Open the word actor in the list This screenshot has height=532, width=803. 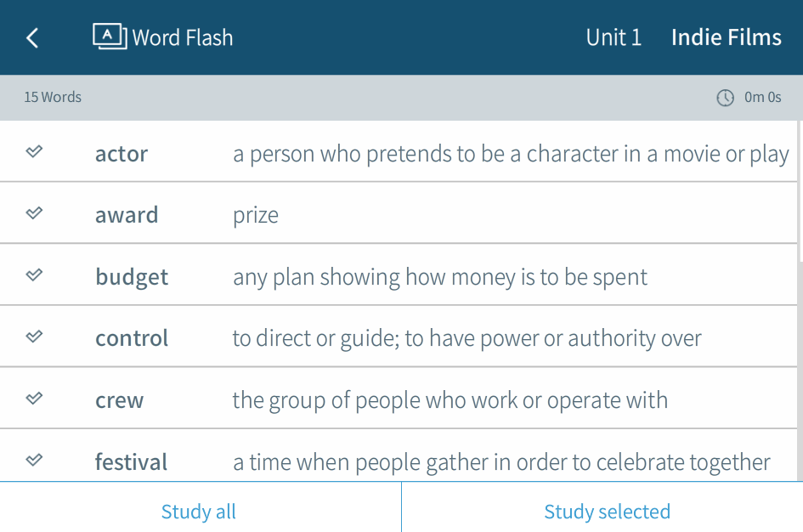click(x=122, y=154)
